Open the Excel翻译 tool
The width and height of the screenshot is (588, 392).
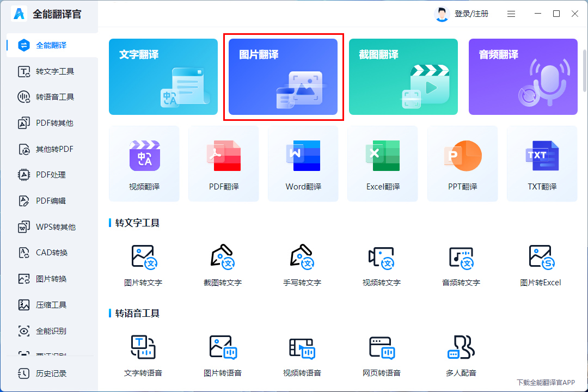382,163
